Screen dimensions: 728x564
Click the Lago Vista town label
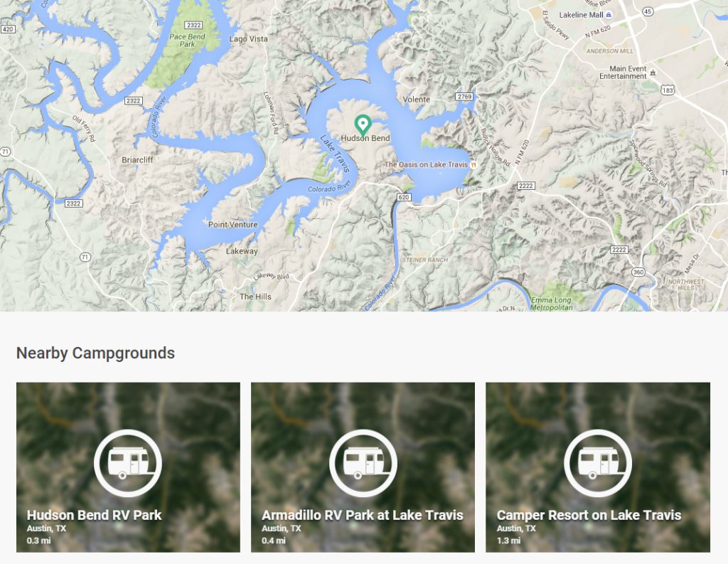[x=249, y=39]
